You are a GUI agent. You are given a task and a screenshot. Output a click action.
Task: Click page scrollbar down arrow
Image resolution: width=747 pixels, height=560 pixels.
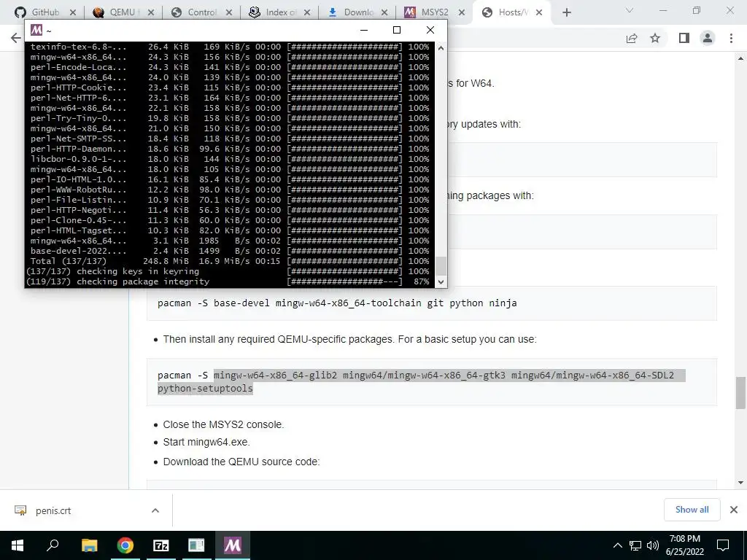click(741, 483)
